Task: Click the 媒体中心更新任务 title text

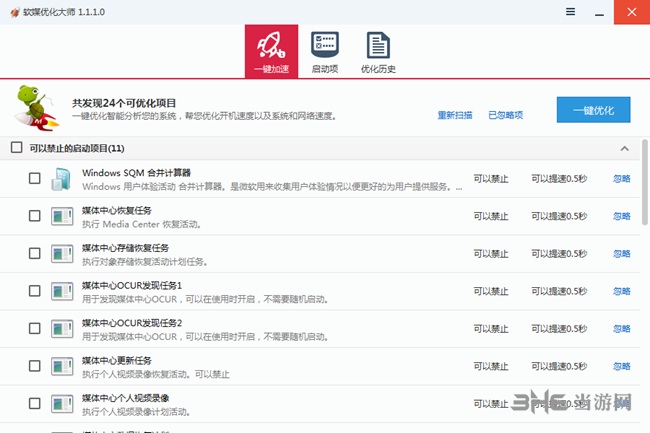Action: [117, 360]
